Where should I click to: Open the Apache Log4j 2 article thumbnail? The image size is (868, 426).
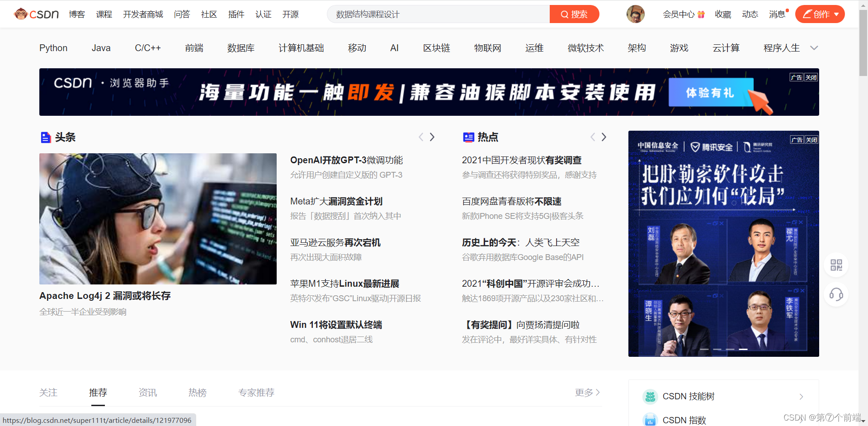(x=158, y=219)
